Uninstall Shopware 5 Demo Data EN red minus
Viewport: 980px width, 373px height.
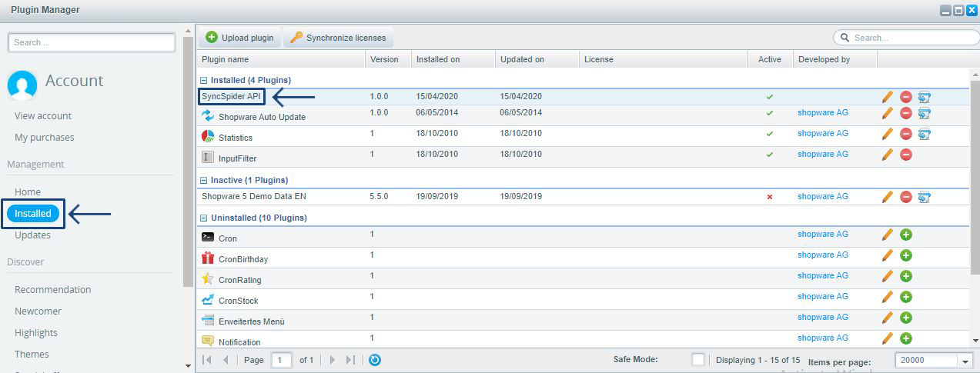[x=906, y=197]
